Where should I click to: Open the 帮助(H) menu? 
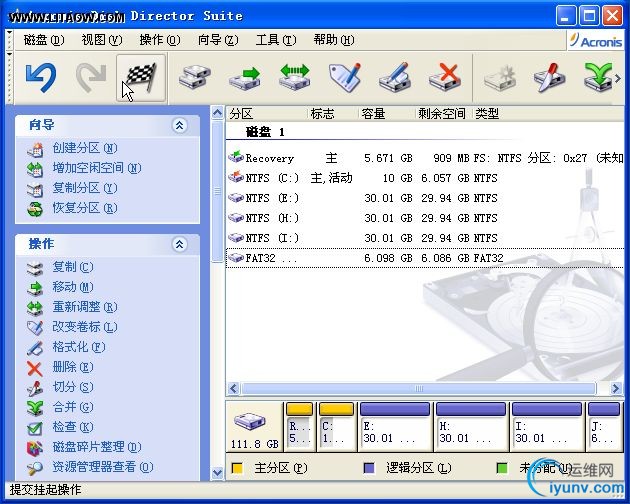334,40
